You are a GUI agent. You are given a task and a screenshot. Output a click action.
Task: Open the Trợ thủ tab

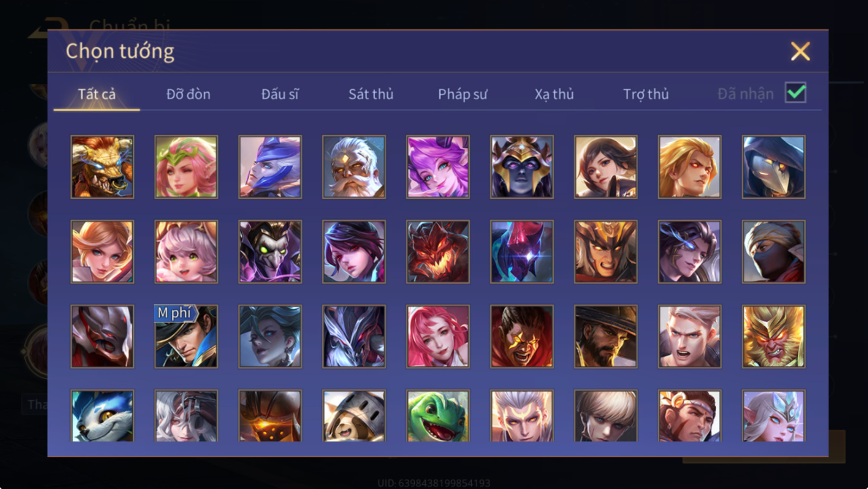click(646, 94)
